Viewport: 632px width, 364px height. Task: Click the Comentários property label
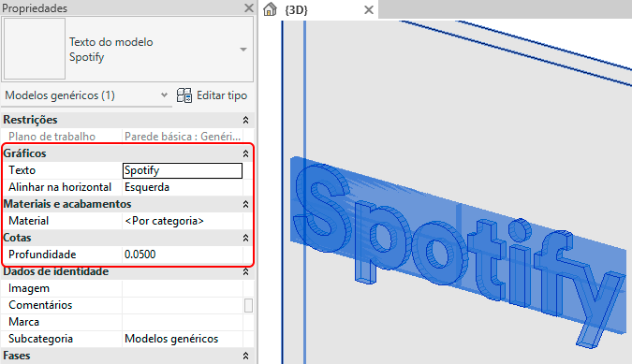40,305
